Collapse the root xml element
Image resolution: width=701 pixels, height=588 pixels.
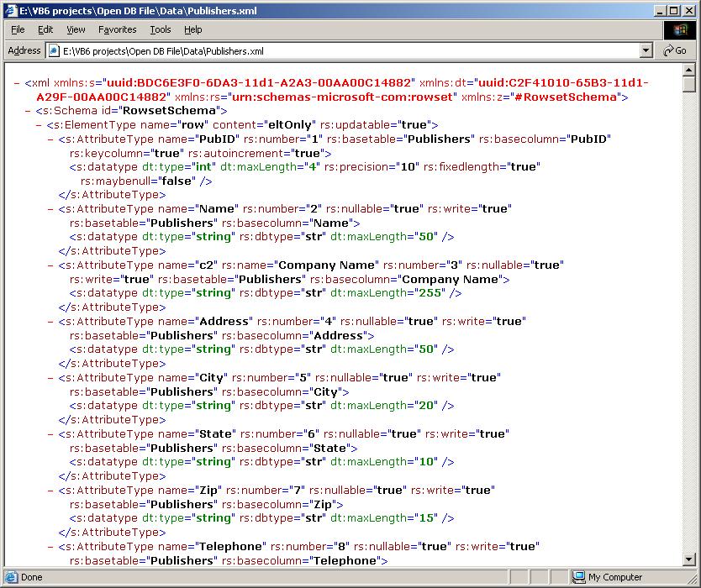coord(17,83)
